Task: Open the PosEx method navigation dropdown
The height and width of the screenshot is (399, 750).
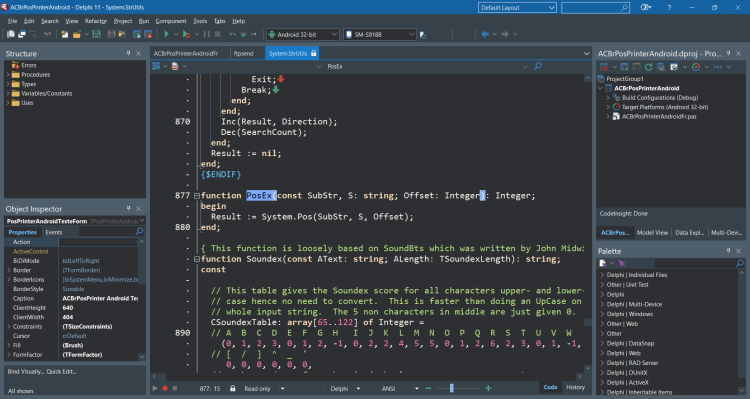Action: pyautogui.click(x=525, y=66)
